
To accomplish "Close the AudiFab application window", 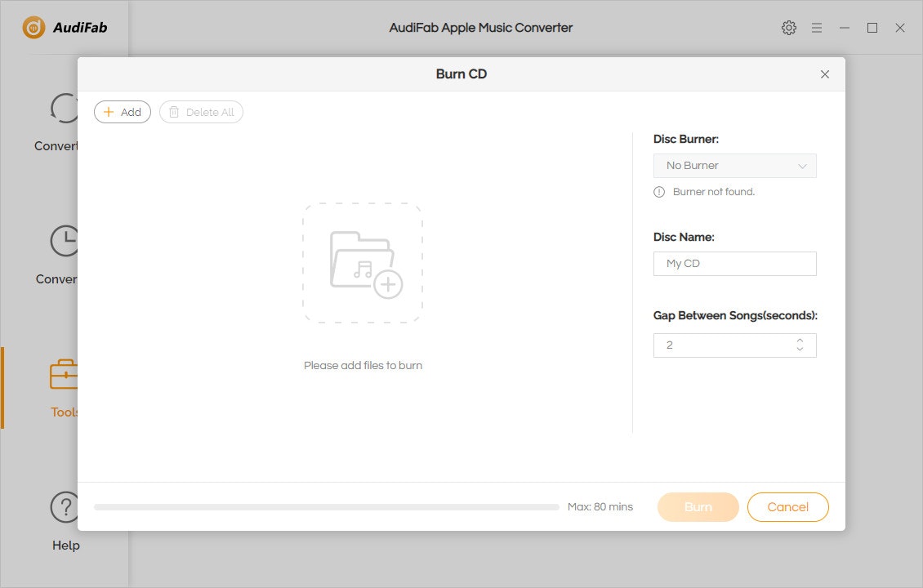I will [x=900, y=28].
